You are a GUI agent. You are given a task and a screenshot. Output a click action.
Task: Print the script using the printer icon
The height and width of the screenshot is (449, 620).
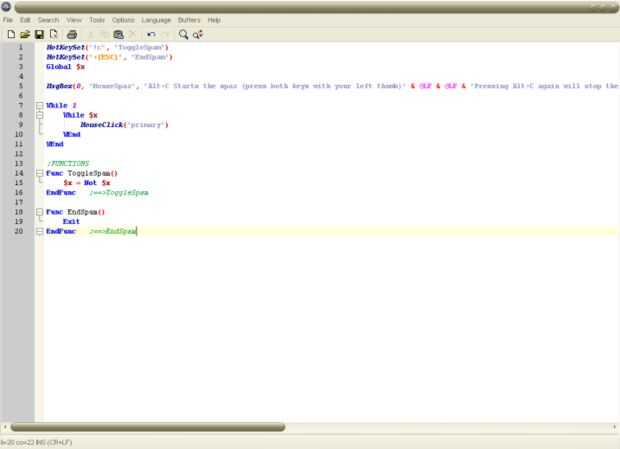coord(72,34)
